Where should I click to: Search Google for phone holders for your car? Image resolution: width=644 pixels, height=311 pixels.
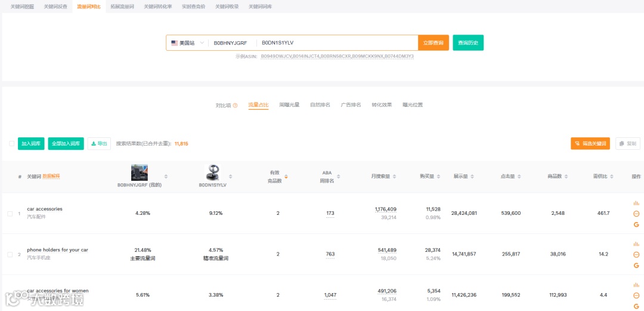pyautogui.click(x=636, y=266)
